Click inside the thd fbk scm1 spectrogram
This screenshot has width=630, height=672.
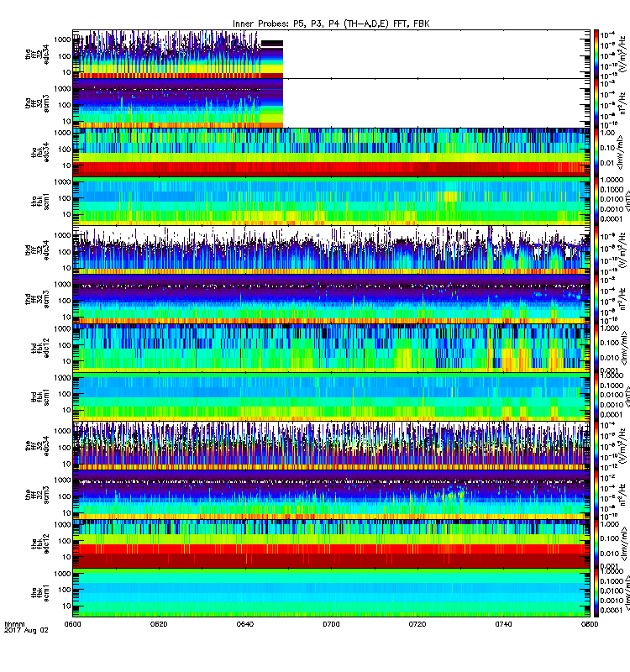[x=331, y=396]
